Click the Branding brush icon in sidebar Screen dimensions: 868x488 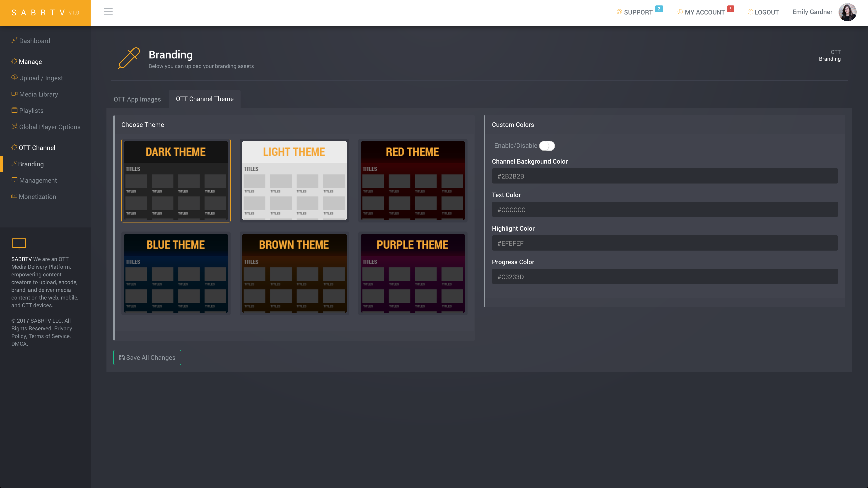click(x=14, y=163)
